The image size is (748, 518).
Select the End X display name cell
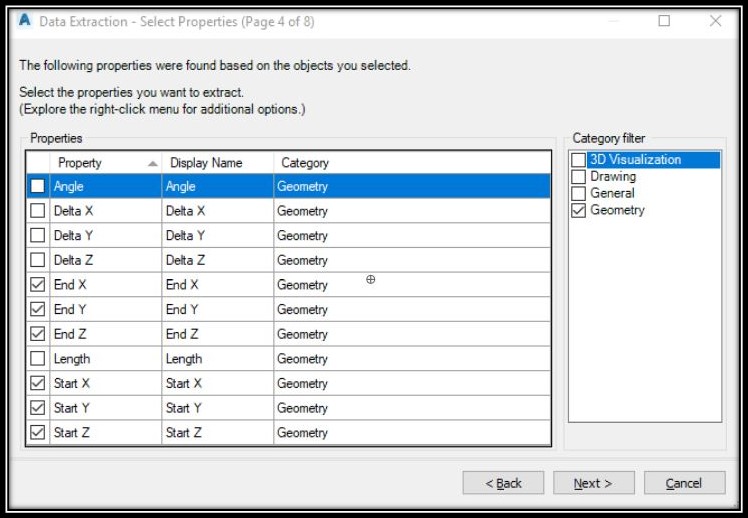[x=218, y=284]
